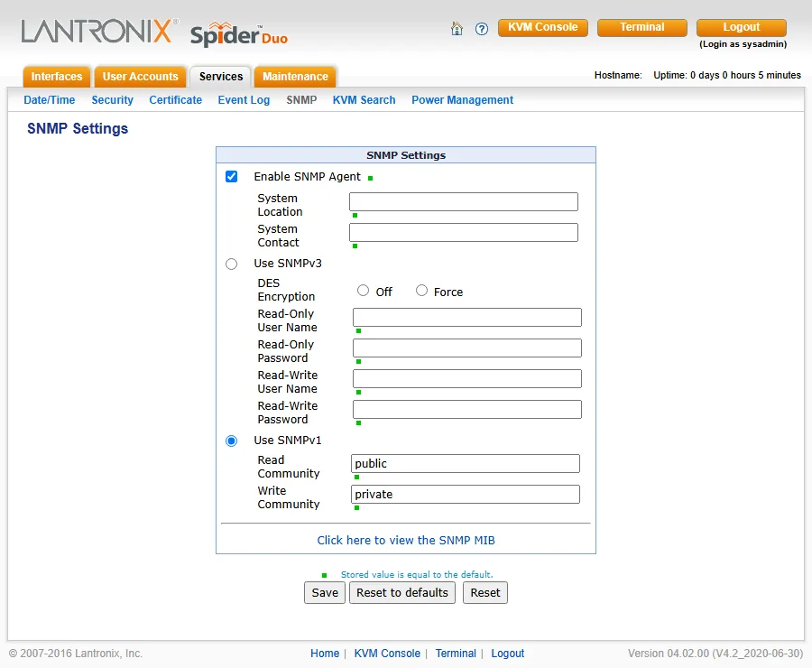Click the Read-Only Password field
The width and height of the screenshot is (812, 668).
pyautogui.click(x=467, y=348)
